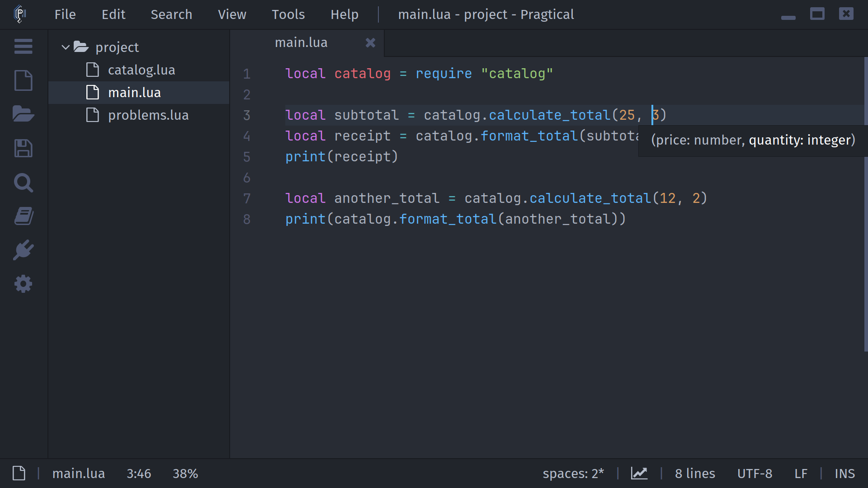Click the 3:46 cursor position

click(x=139, y=474)
